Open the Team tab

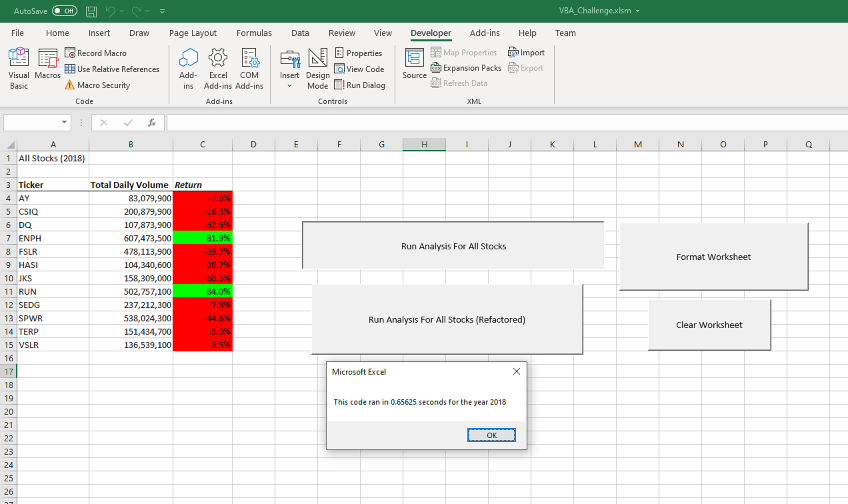click(x=565, y=33)
